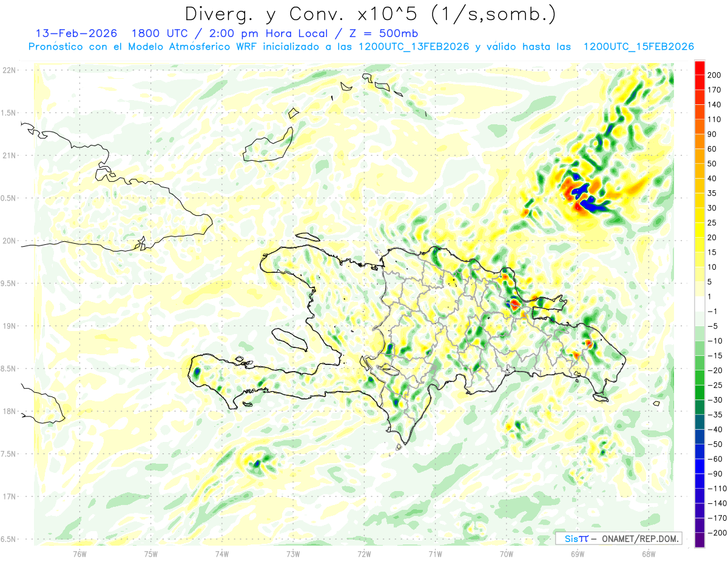
Task: Click the '69W' longitude label
Action: (x=578, y=554)
